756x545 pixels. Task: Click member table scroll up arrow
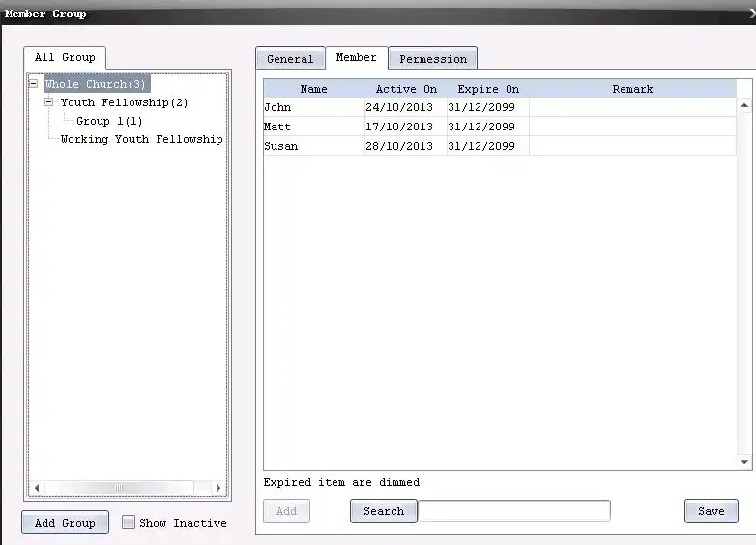744,105
